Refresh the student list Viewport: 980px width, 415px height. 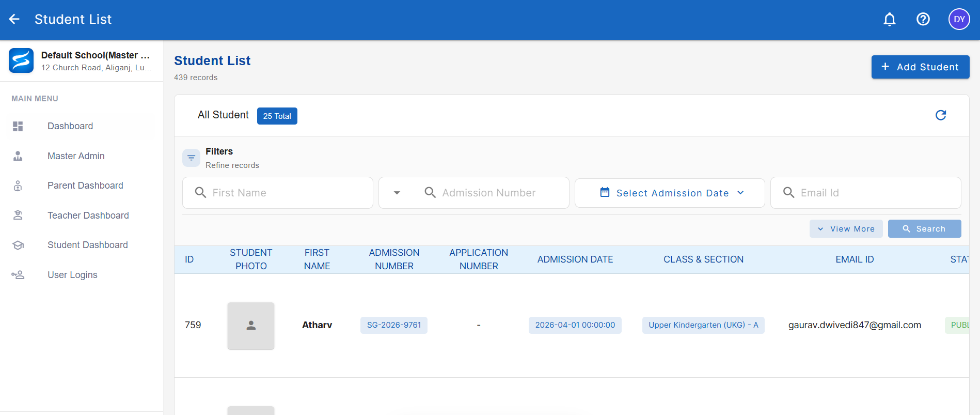coord(941,115)
